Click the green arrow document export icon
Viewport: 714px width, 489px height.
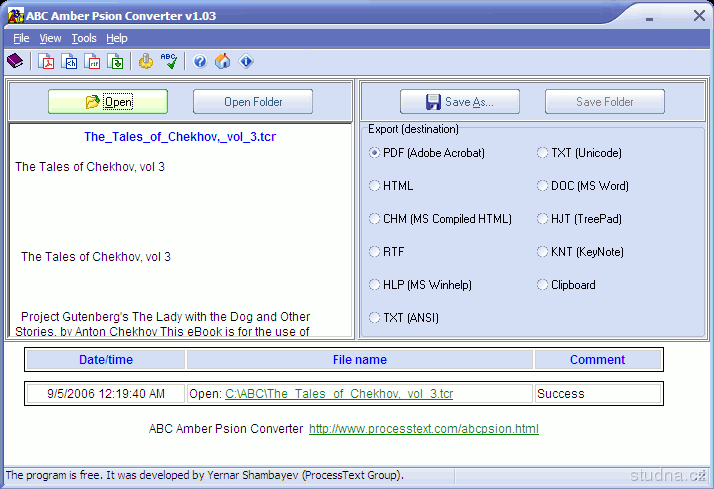[115, 61]
